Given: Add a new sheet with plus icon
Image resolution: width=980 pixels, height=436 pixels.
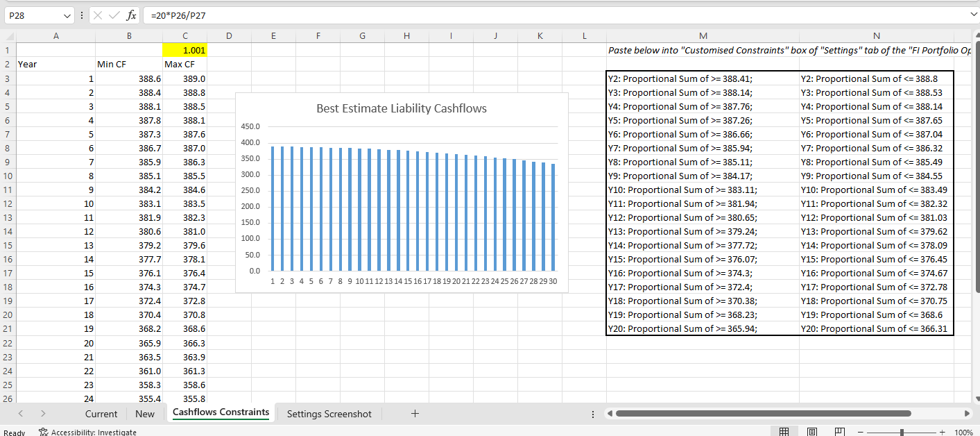Looking at the screenshot, I should coord(415,414).
